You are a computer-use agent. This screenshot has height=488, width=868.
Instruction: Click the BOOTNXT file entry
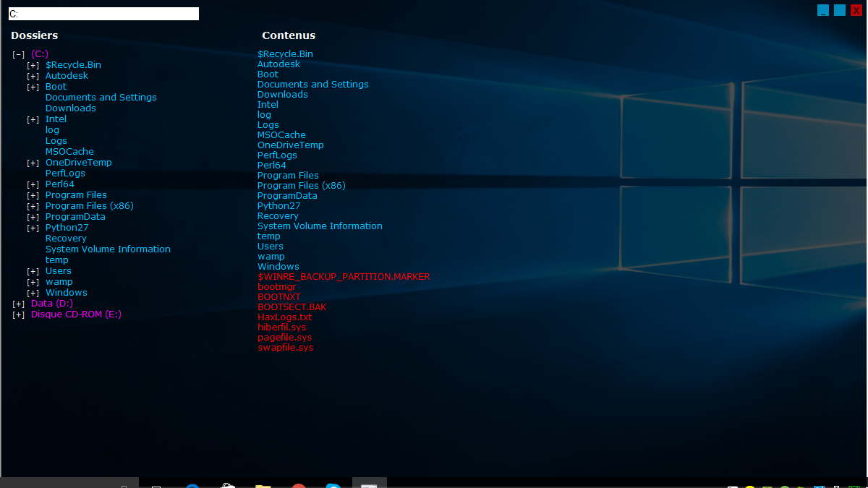click(279, 297)
